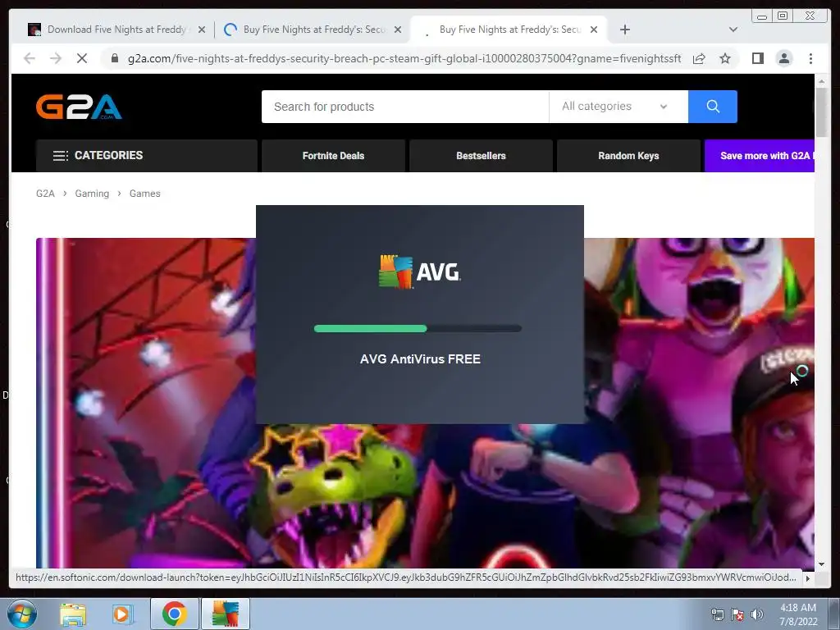
Task: Switch to Chrome on the taskbar
Action: (174, 614)
